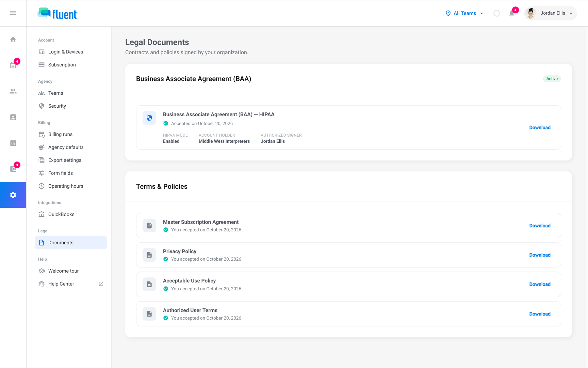The width and height of the screenshot is (588, 368).
Task: Open Form fields settings
Action: click(x=71, y=173)
